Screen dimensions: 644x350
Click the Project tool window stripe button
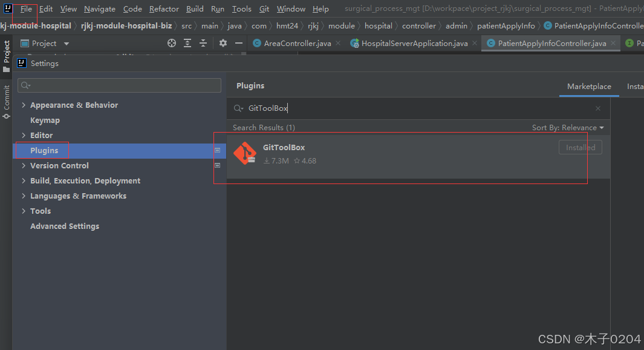(6, 56)
